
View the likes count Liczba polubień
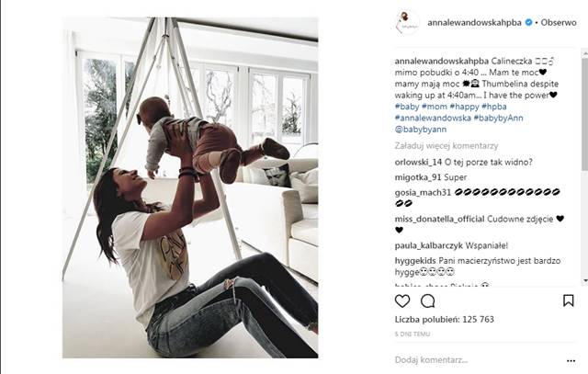pyautogui.click(x=445, y=319)
